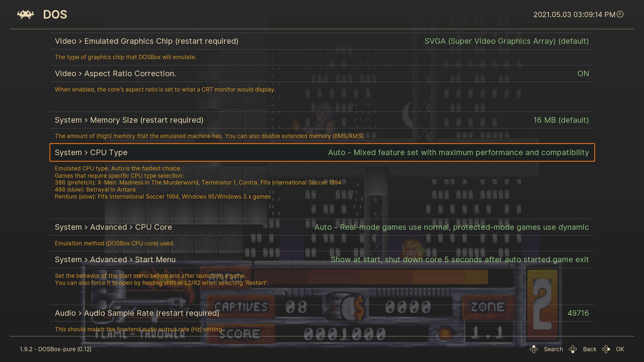Click the clock icon beside the timestamp

(x=620, y=14)
